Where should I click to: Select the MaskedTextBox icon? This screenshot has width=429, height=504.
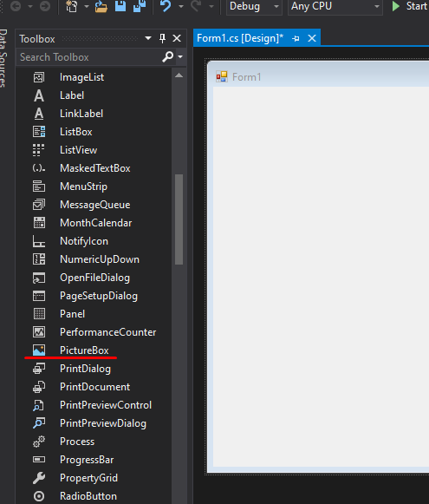point(39,168)
